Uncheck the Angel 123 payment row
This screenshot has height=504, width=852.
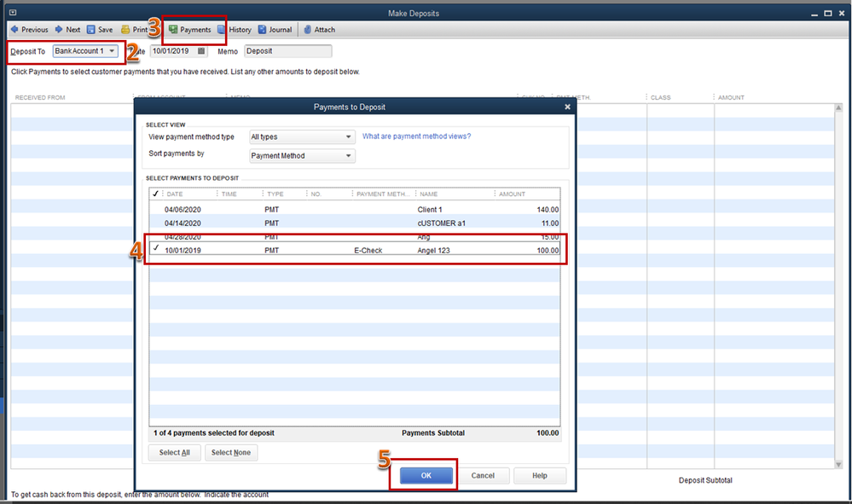click(x=155, y=250)
